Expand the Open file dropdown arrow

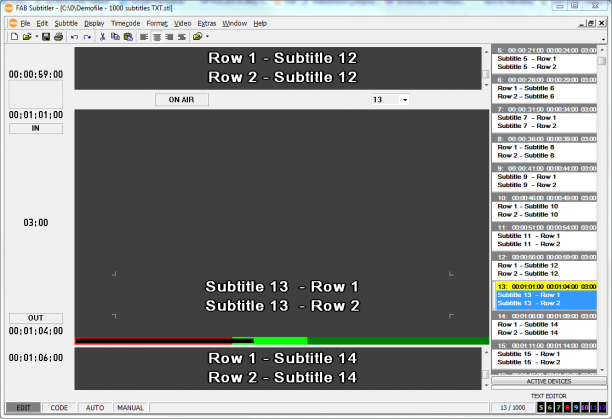point(37,37)
